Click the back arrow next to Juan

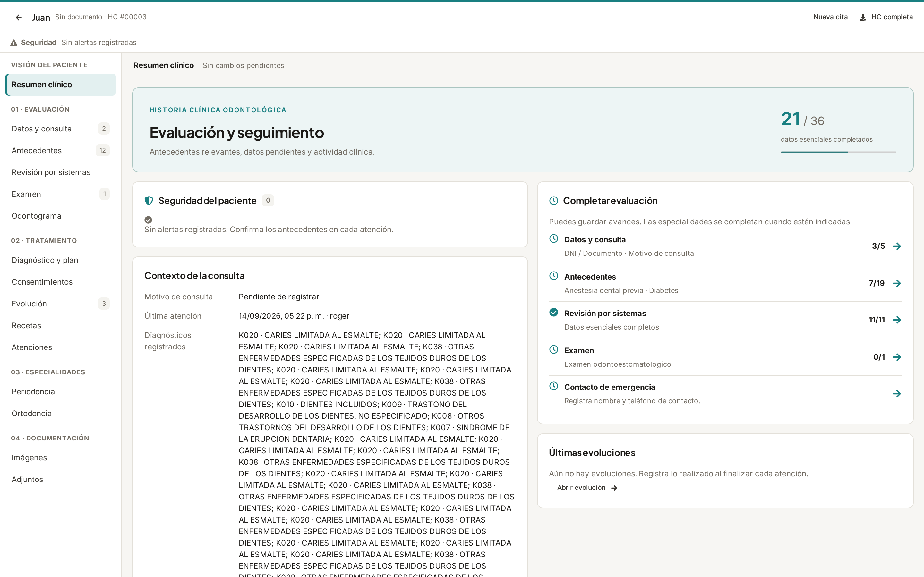(19, 17)
